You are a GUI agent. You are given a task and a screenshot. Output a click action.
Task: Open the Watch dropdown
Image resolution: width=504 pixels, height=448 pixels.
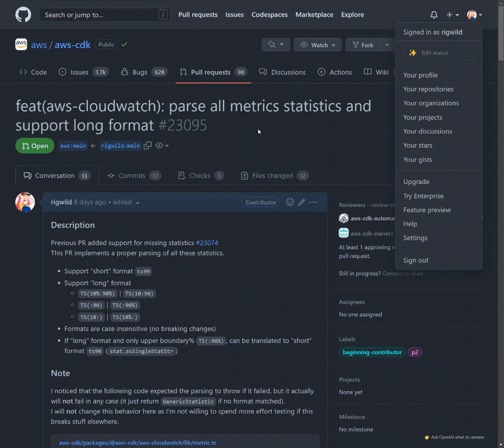pyautogui.click(x=317, y=44)
